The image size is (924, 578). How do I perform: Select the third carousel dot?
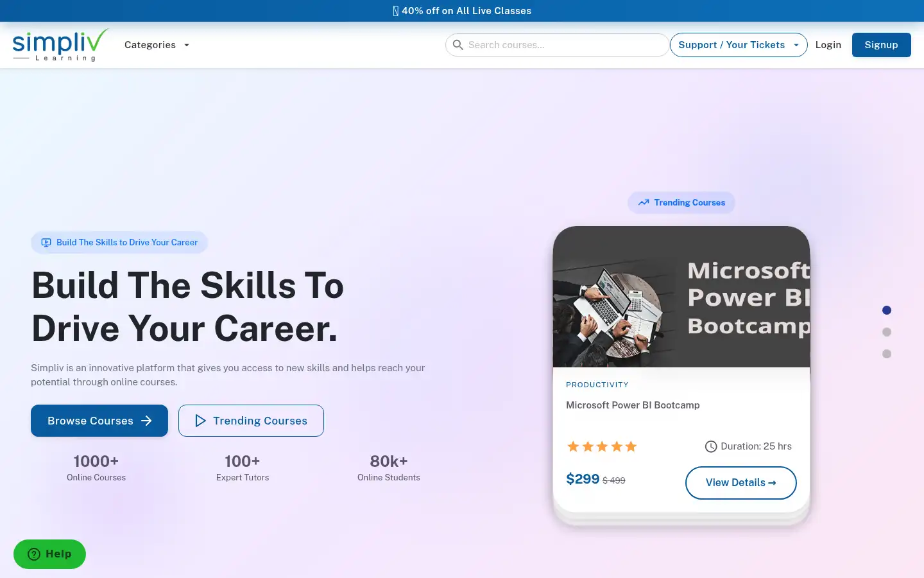point(887,354)
